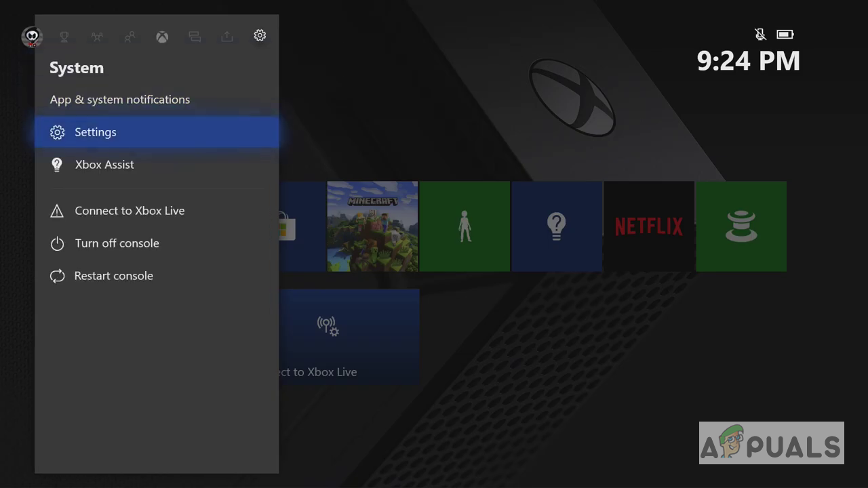868x488 pixels.
Task: Click the controller battery indicator
Action: point(785,34)
